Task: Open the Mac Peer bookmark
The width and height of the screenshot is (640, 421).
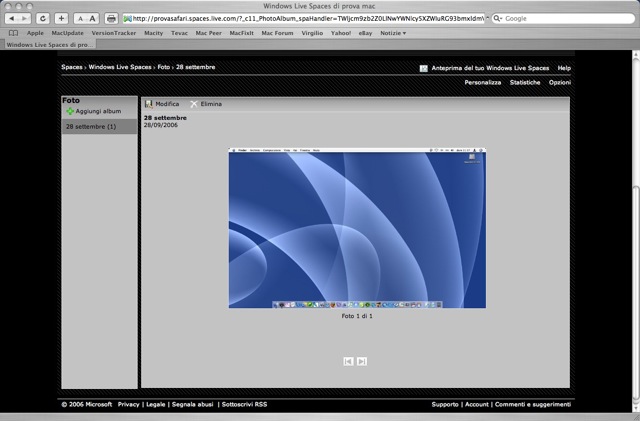Action: pos(209,33)
